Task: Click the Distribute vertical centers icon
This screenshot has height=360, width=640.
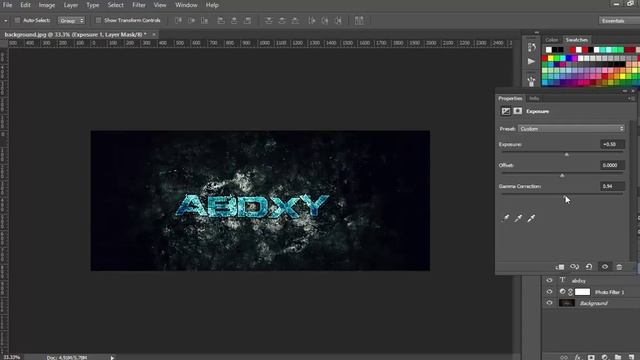Action: pyautogui.click(x=282, y=20)
